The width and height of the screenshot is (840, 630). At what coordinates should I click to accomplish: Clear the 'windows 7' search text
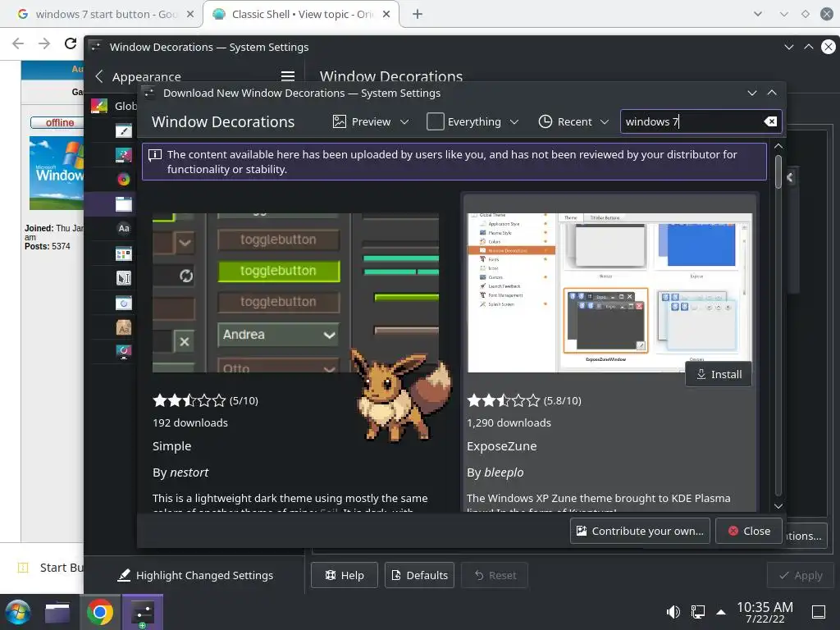tap(770, 121)
